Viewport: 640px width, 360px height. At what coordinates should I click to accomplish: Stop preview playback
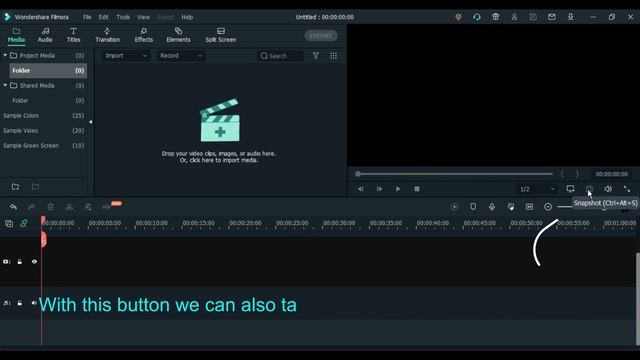pyautogui.click(x=417, y=189)
